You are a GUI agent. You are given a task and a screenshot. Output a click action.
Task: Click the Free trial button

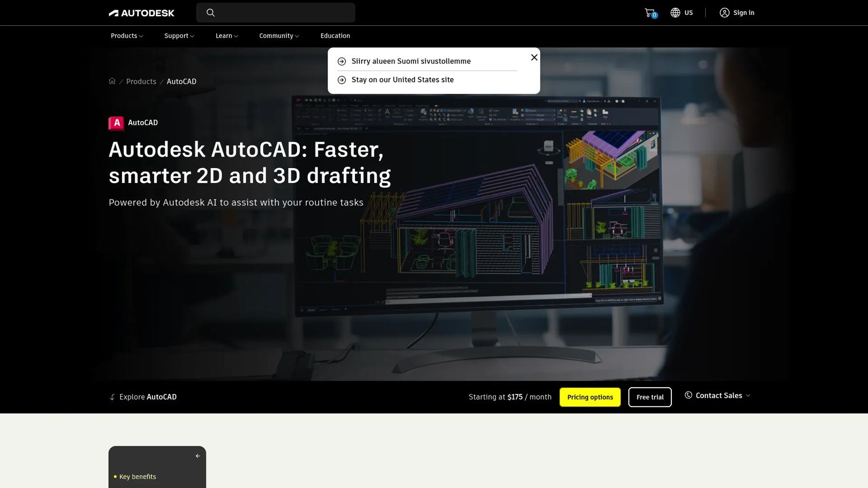click(x=650, y=397)
